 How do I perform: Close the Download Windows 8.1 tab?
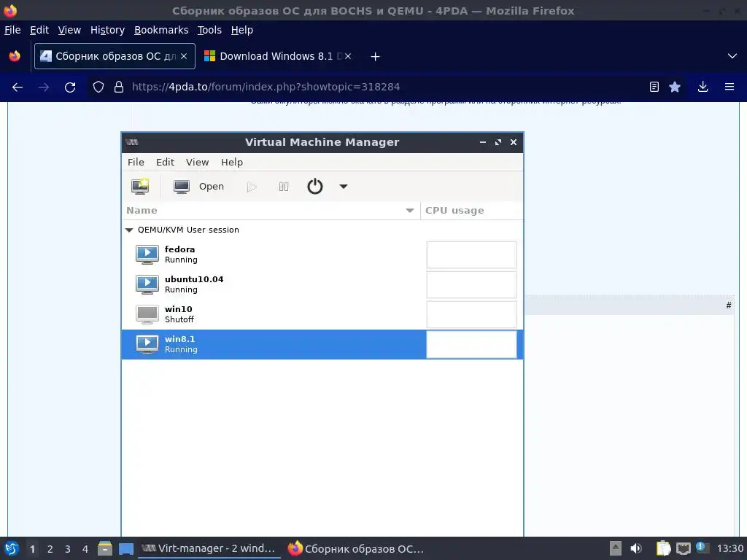(x=348, y=56)
